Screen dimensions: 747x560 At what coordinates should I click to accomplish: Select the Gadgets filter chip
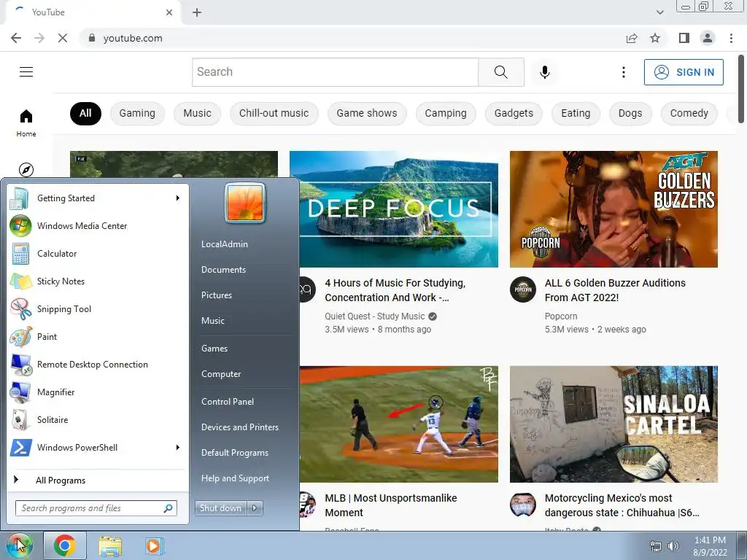[x=514, y=113]
